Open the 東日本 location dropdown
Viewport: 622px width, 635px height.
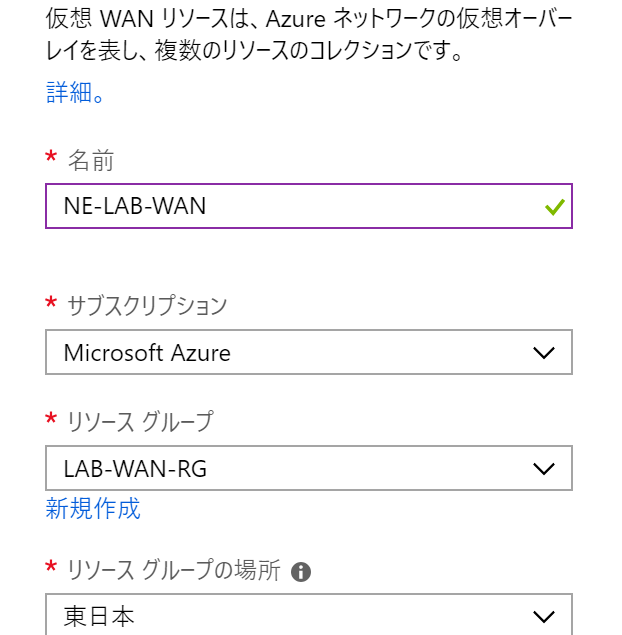[x=290, y=616]
